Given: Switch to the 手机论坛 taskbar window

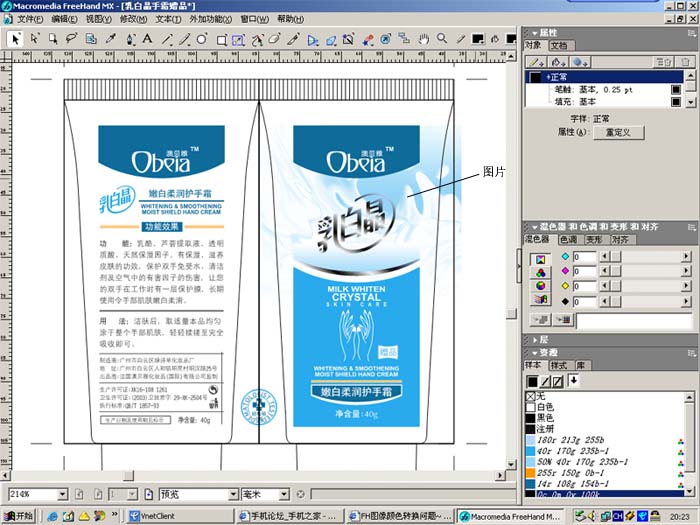Looking at the screenshot, I should pyautogui.click(x=289, y=516).
